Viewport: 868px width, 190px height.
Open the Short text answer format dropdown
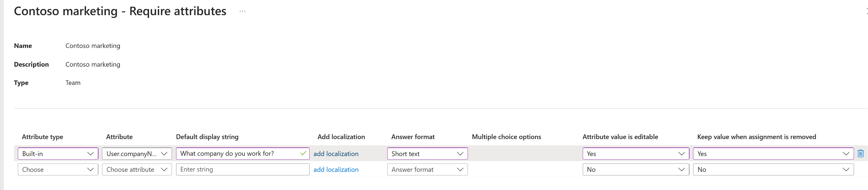pos(427,154)
